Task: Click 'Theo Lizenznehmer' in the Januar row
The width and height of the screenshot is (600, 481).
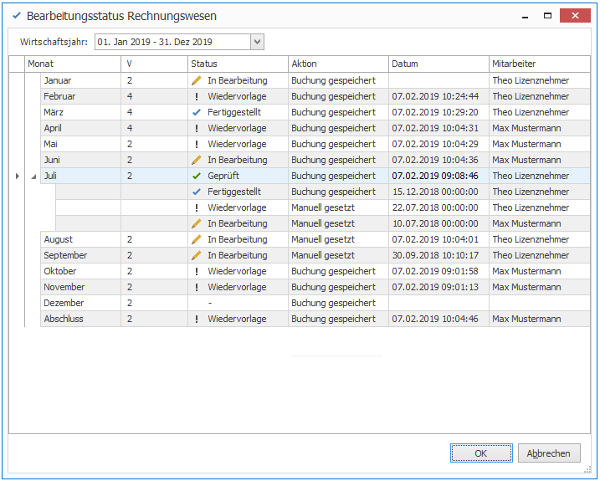Action: pyautogui.click(x=530, y=80)
